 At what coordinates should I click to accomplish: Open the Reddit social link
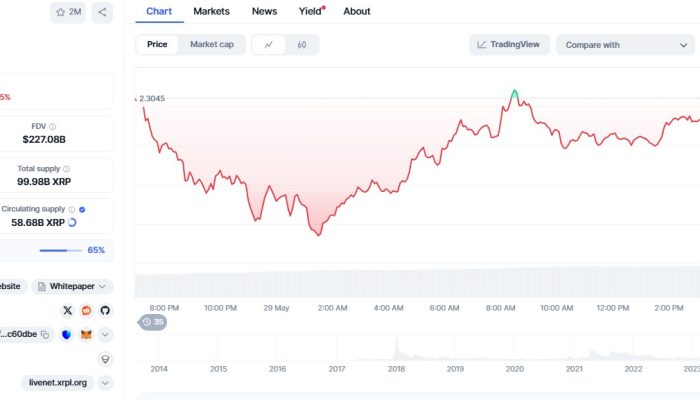coord(86,311)
